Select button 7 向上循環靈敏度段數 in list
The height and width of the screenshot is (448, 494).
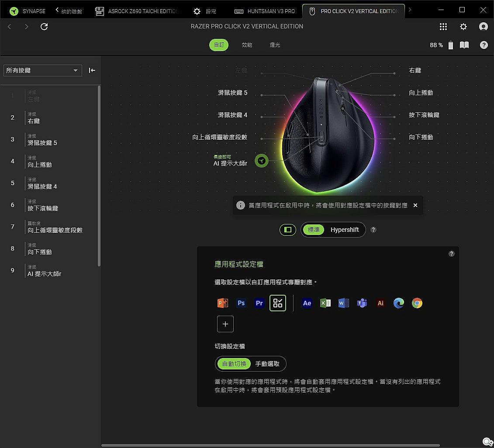55,227
